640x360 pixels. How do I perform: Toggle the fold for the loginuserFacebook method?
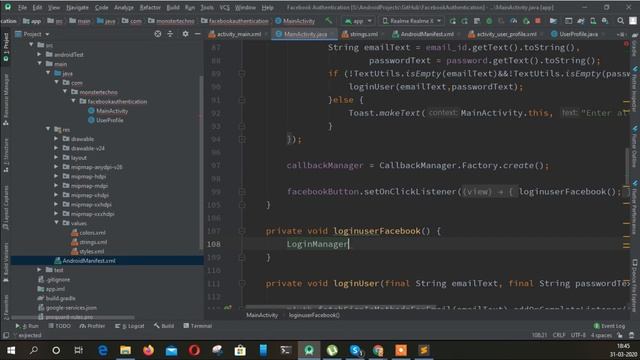[242, 231]
